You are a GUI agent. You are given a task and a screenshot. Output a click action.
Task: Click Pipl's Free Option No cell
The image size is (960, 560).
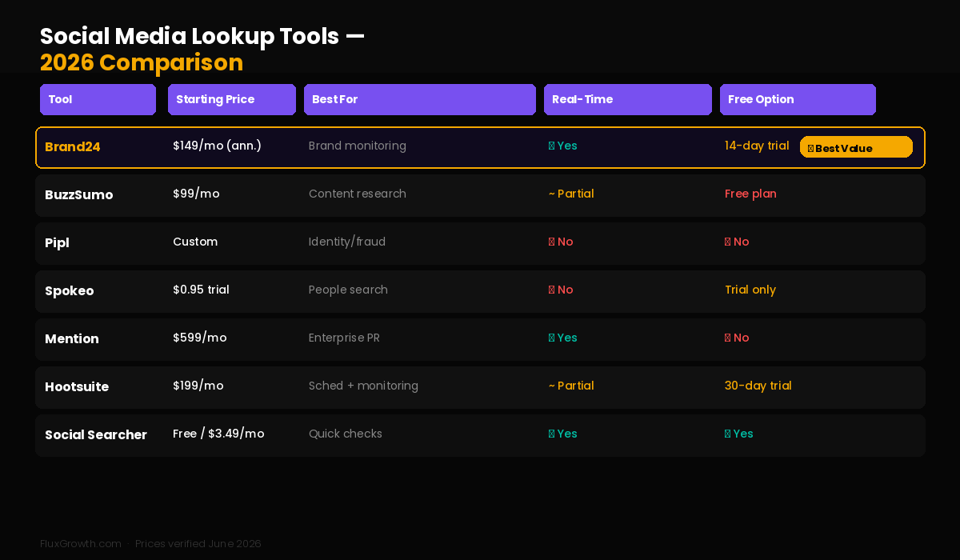(737, 242)
